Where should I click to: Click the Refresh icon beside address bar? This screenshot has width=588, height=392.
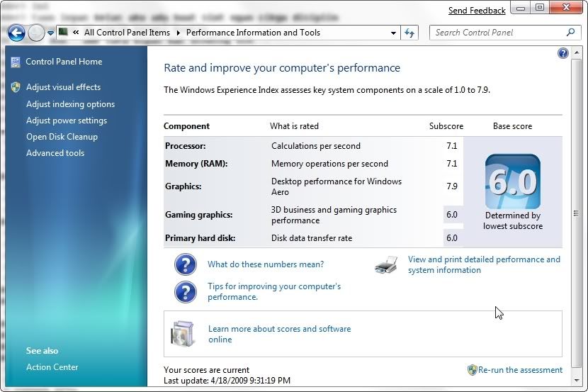tap(409, 33)
